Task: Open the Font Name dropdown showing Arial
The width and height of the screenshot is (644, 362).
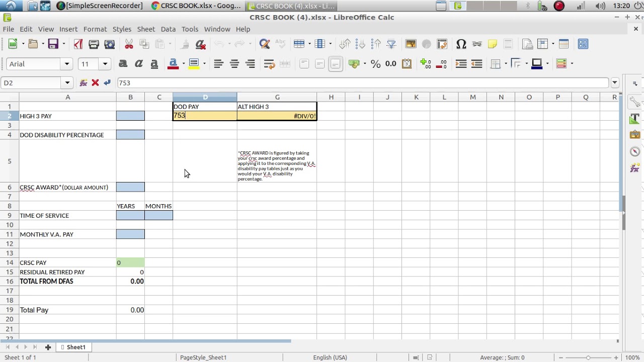Action: click(x=67, y=64)
